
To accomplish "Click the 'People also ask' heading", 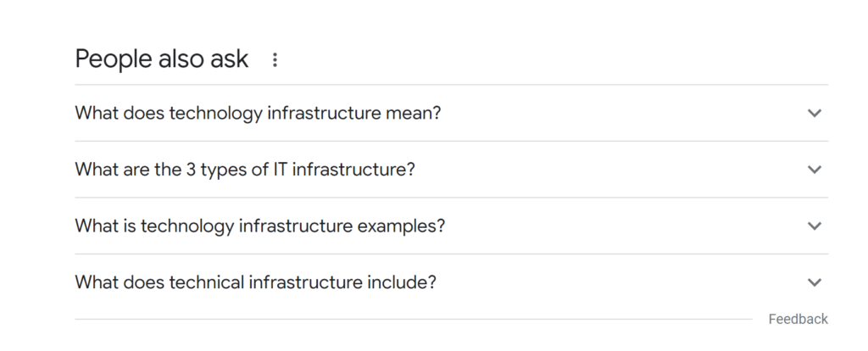I will pyautogui.click(x=162, y=59).
